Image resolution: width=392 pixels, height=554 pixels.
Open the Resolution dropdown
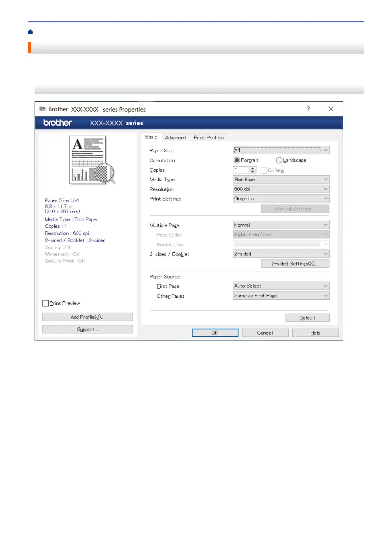pos(281,189)
